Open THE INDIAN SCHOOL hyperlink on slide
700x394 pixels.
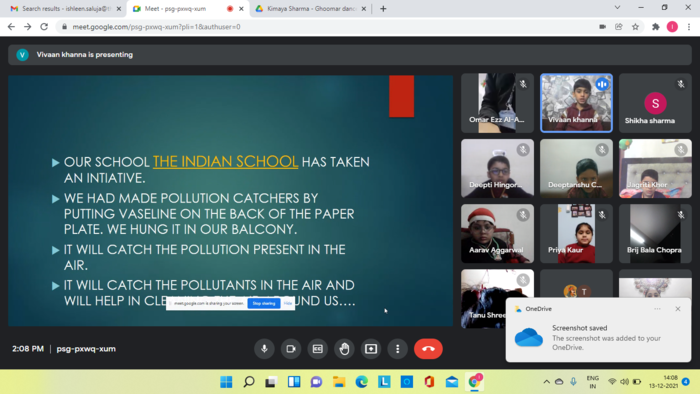pos(225,162)
